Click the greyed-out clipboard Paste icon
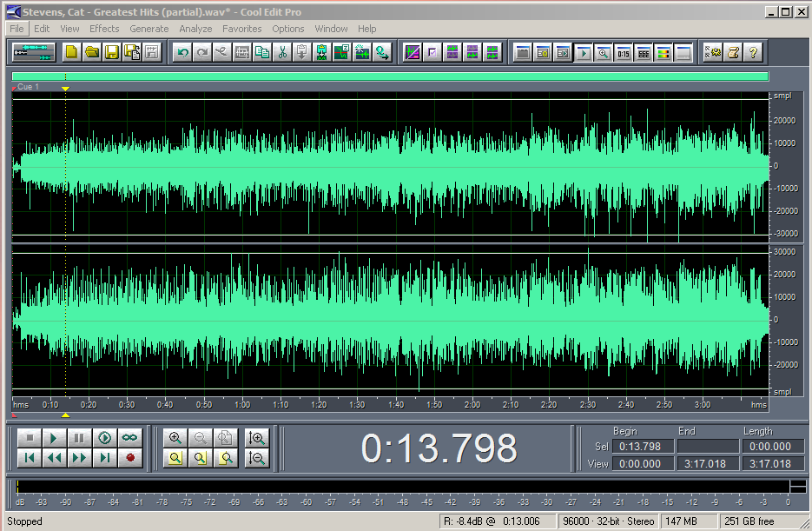Viewport: 812px width, 531px height. pyautogui.click(x=302, y=52)
